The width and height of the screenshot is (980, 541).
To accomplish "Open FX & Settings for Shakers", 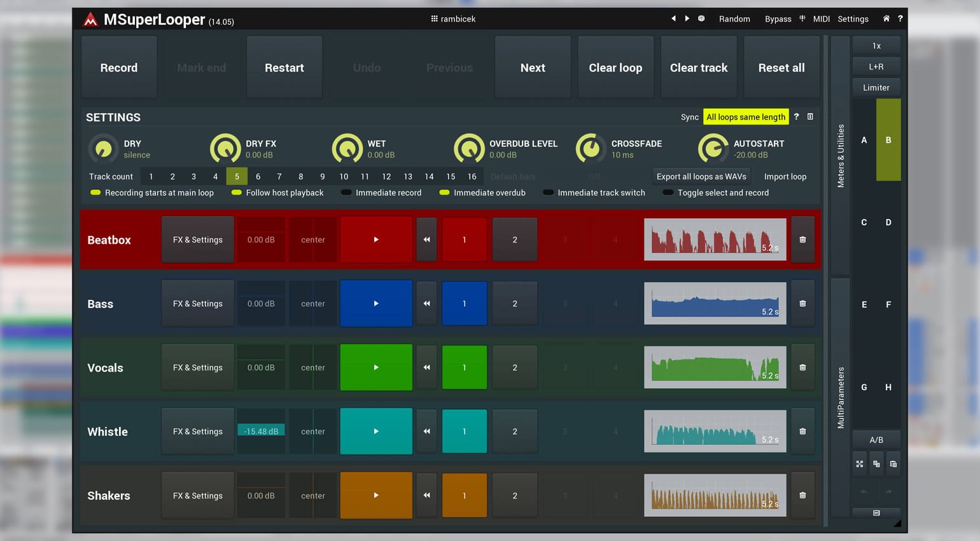I will (198, 495).
